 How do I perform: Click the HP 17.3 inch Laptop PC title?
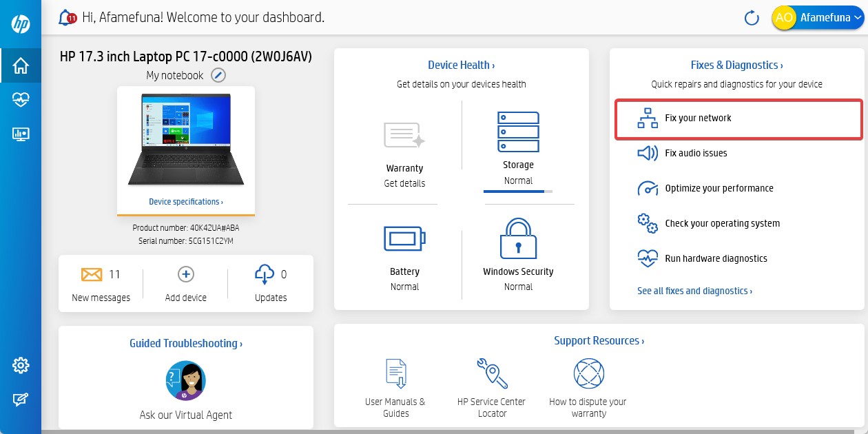coord(186,56)
